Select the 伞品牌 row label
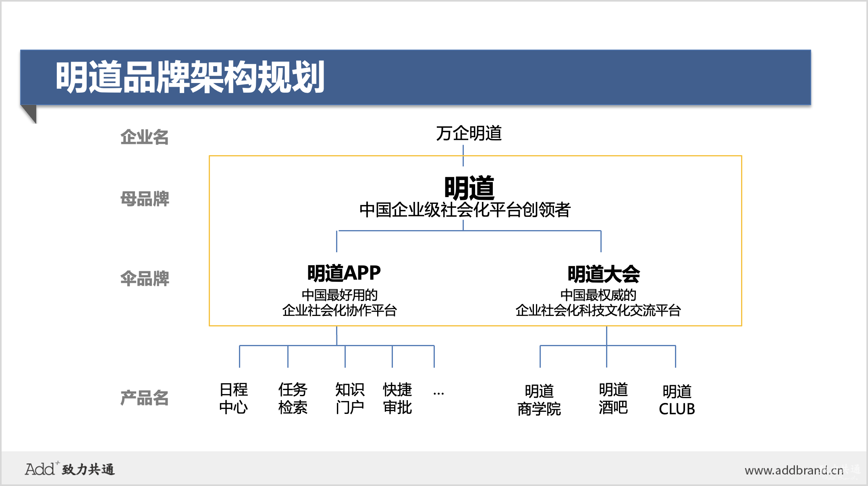Screen dimensions: 868x486 coord(145,278)
